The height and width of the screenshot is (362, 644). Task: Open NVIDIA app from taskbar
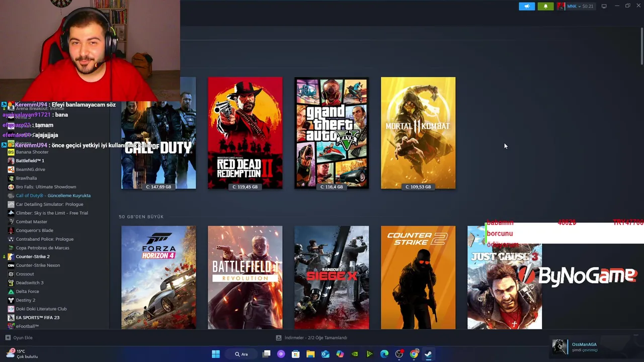pos(355,354)
